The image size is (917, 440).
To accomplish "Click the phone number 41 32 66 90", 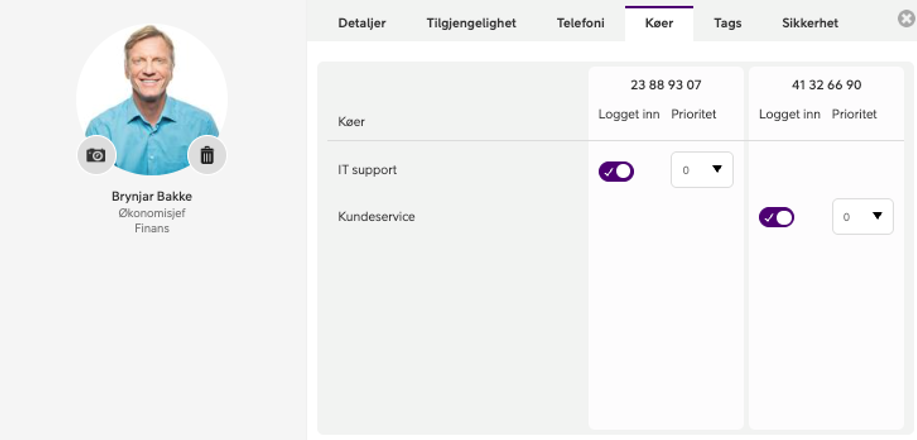I will click(826, 85).
